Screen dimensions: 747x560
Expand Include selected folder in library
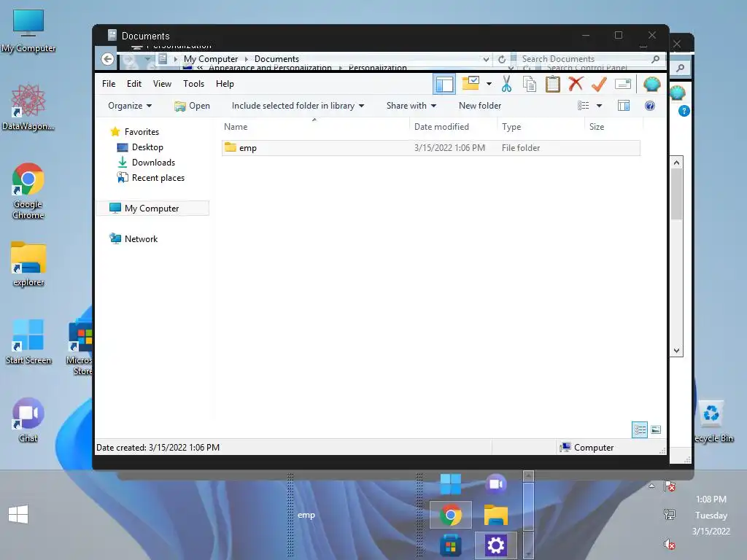point(298,106)
